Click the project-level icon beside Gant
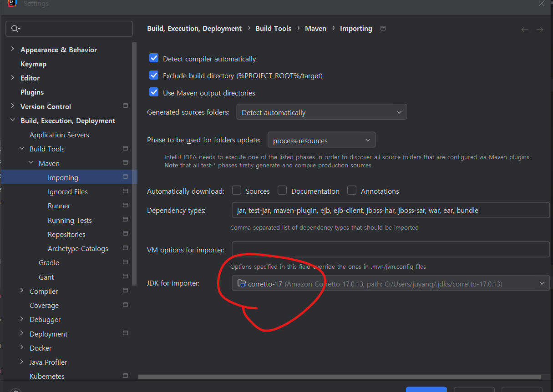Image resolution: width=553 pixels, height=392 pixels. pos(125,276)
